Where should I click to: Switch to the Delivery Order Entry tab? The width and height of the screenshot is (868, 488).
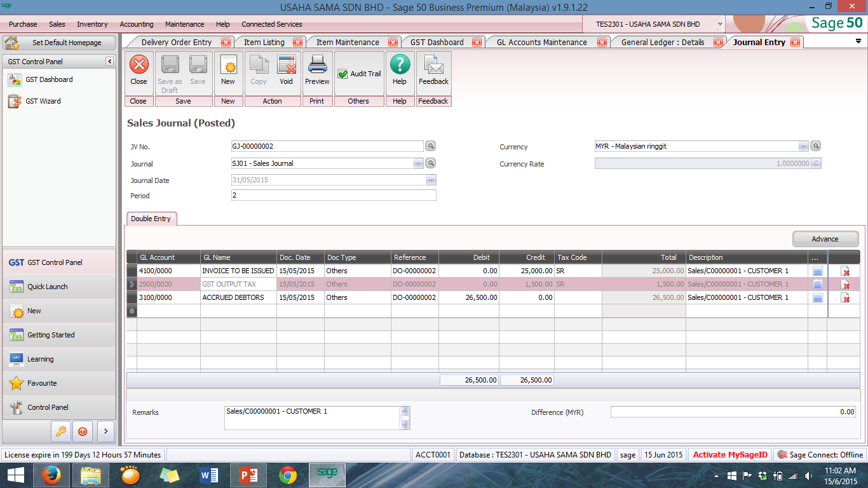point(176,43)
